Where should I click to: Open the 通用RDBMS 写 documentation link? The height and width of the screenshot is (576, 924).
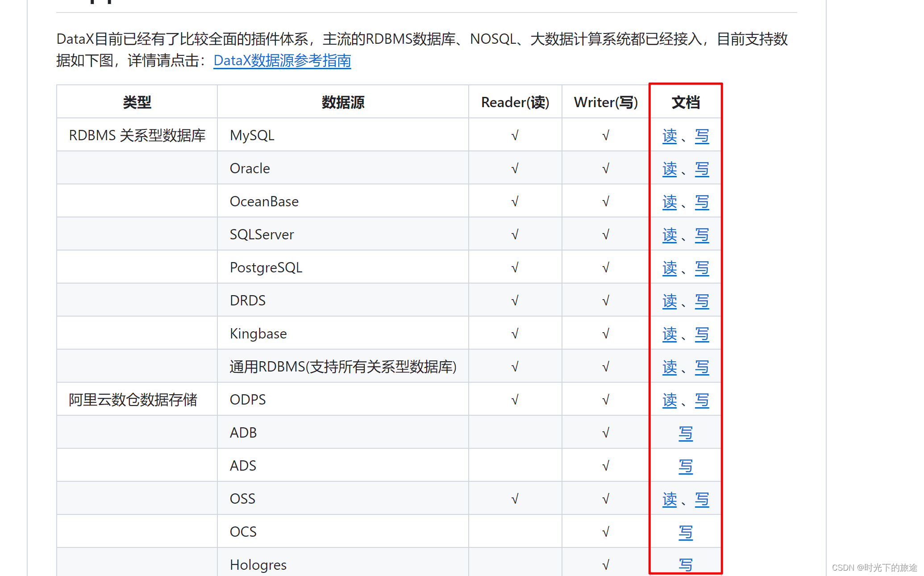pyautogui.click(x=702, y=367)
